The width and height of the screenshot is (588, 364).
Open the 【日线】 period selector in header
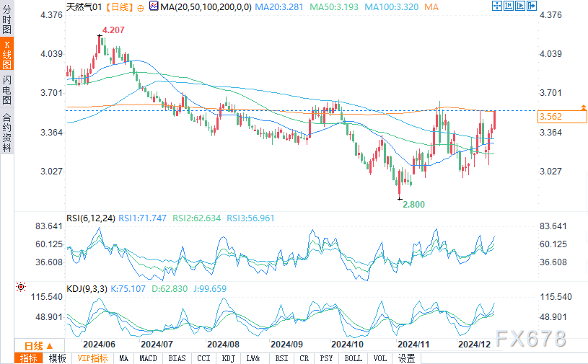point(119,7)
